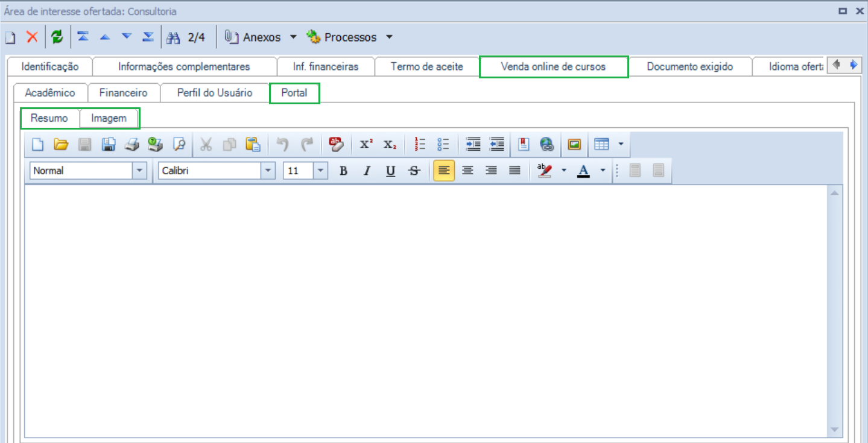868x443 pixels.
Task: Toggle italic formatting
Action: coord(367,171)
